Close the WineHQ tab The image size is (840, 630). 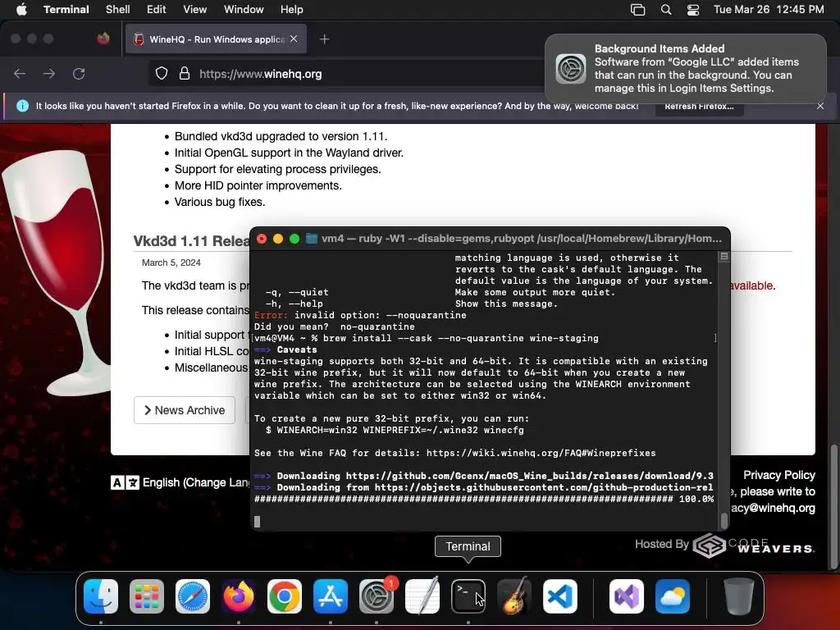(x=294, y=39)
